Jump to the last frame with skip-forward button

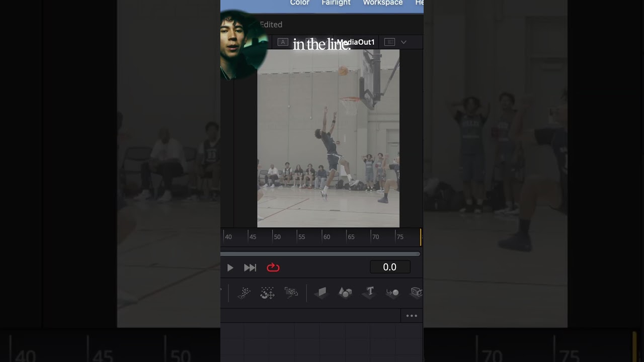[250, 268]
